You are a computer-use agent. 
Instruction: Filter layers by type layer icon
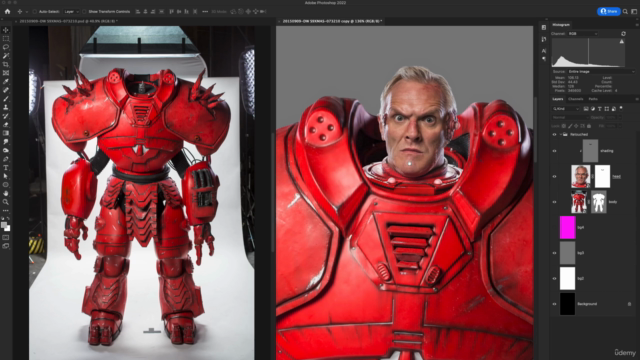[600, 109]
